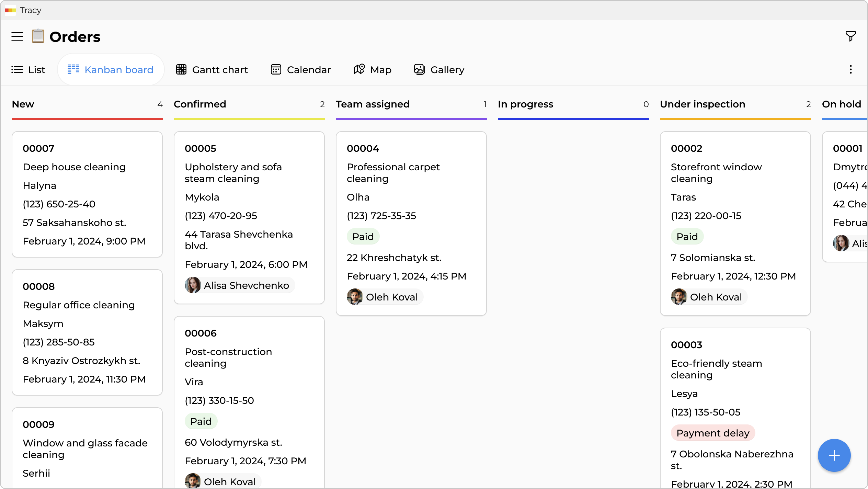This screenshot has width=868, height=489.
Task: Click Oleh Koval avatar on order 00004
Action: (x=355, y=297)
